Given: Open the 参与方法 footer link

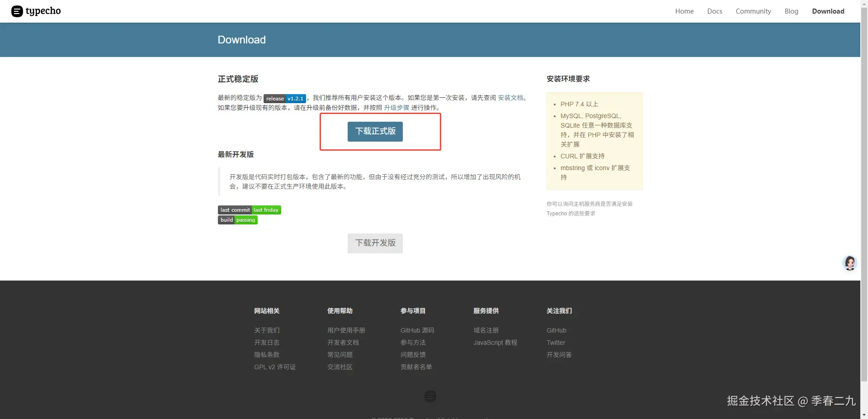Looking at the screenshot, I should click(x=413, y=343).
